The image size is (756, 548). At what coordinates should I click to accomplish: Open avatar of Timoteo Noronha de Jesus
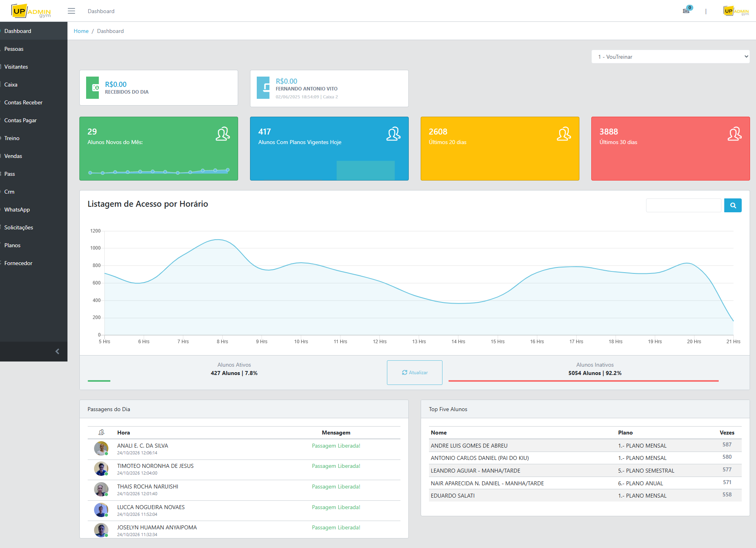click(101, 469)
